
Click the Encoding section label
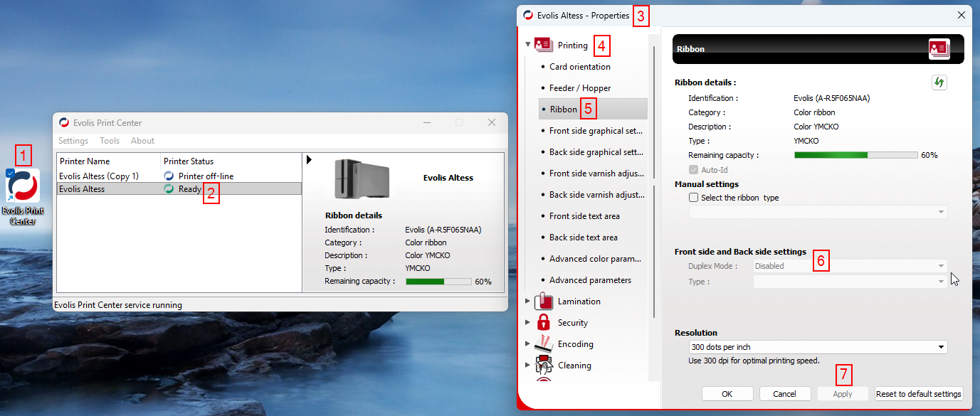[576, 344]
